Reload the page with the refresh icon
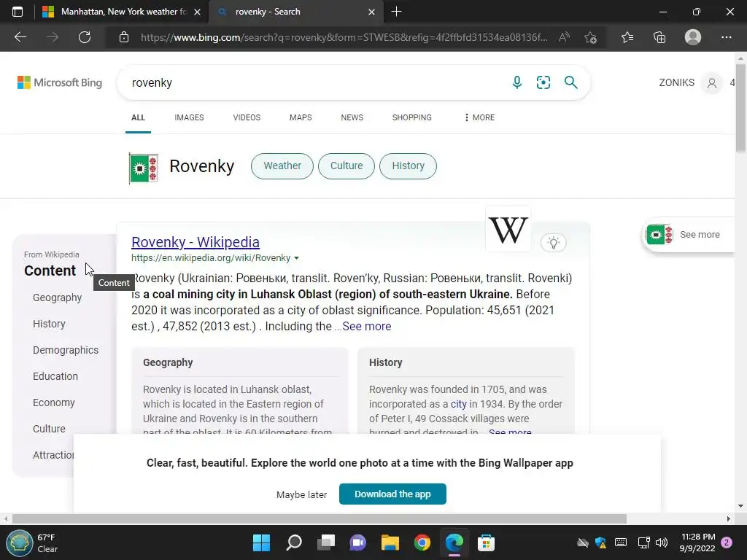 pyautogui.click(x=85, y=37)
